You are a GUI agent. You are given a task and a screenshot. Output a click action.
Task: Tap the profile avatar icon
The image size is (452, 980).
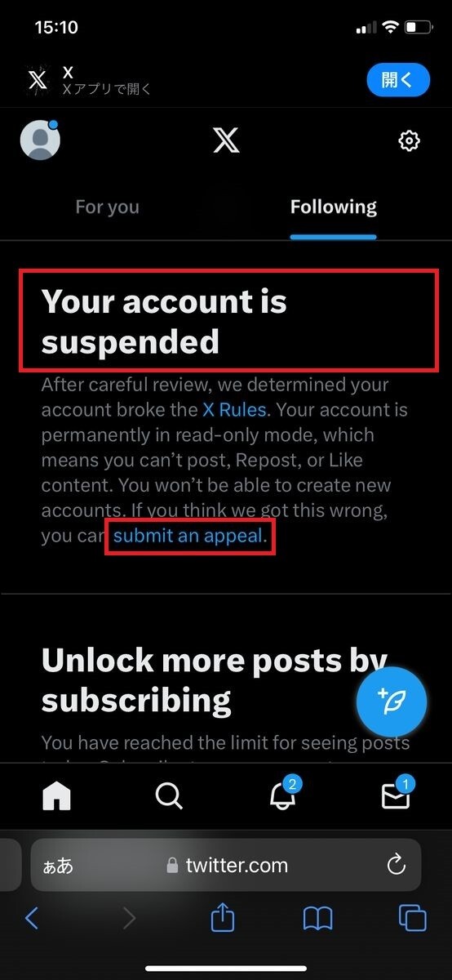[x=40, y=140]
